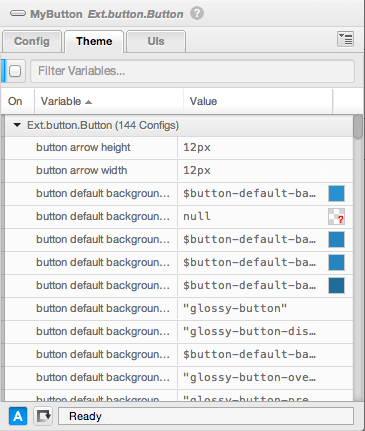Open help via the question mark icon
The image size is (365, 431).
197,13
